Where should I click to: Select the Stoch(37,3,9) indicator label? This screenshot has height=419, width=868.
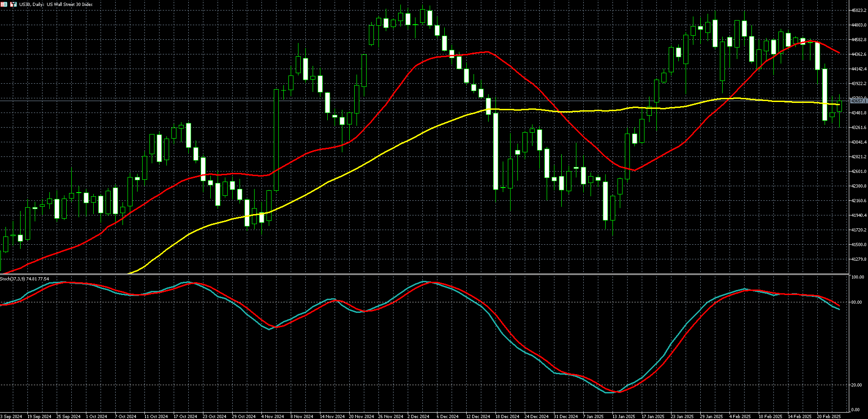click(24, 279)
